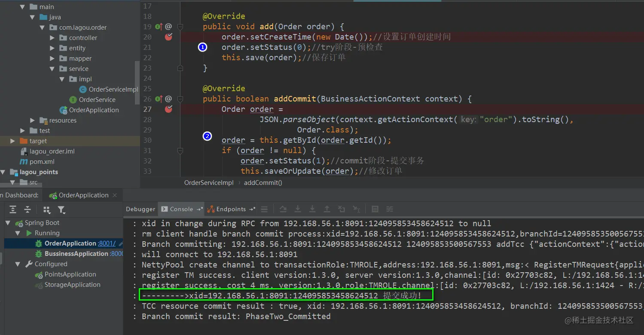Click the implements-method gutter icon on line 19

159,27
